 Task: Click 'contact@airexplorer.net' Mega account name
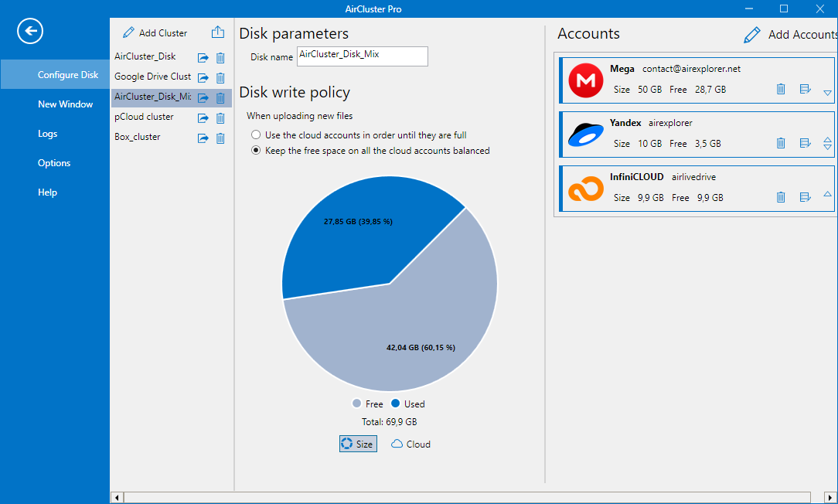pos(692,69)
